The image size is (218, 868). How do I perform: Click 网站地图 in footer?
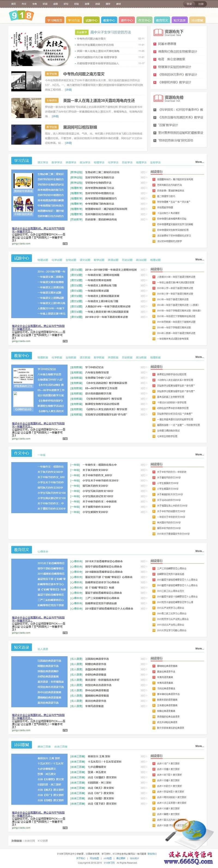pos(94,858)
